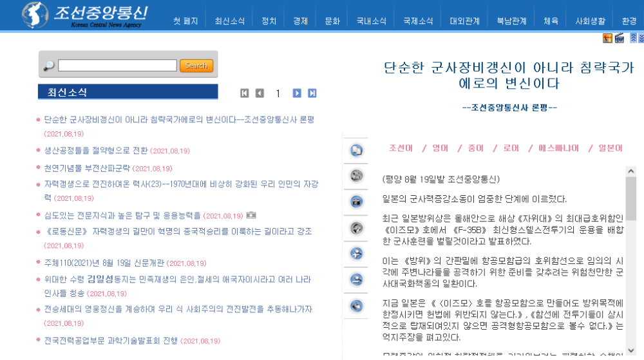Go to the next page of news list
Image resolution: width=644 pixels, height=360 pixels.
[297, 93]
